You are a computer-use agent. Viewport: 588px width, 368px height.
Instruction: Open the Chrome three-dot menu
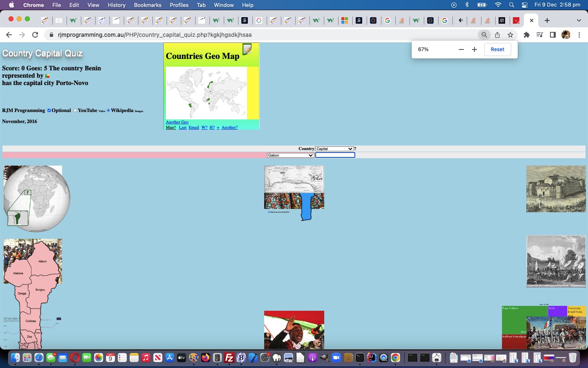click(579, 35)
